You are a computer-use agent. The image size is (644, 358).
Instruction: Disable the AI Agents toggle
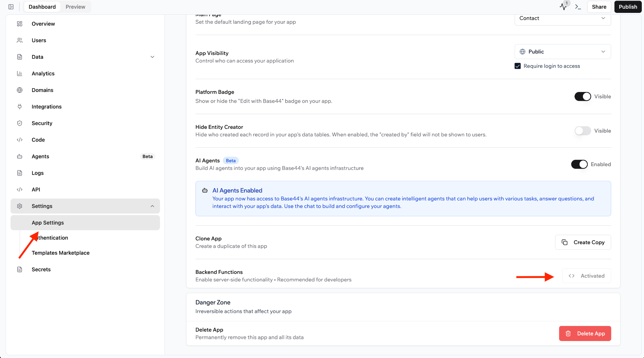(x=579, y=164)
